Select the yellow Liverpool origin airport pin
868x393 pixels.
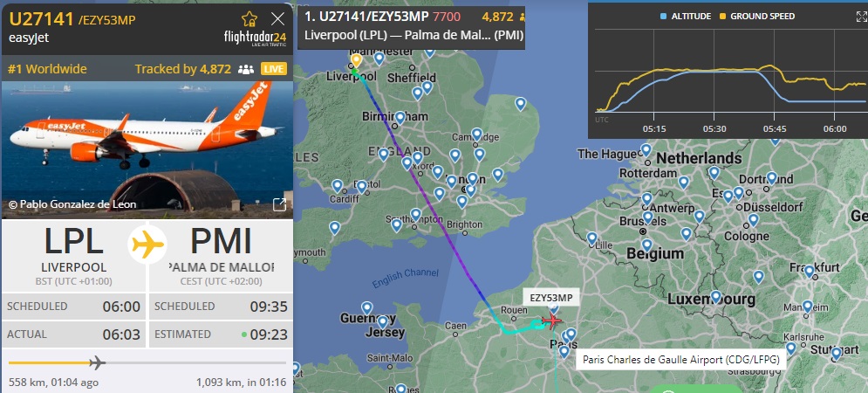[x=356, y=60]
